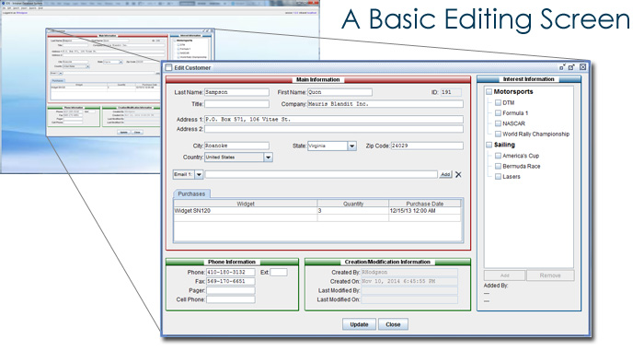Click the Last Modified On field
Viewport: 644px width, 351px height.
coord(409,299)
